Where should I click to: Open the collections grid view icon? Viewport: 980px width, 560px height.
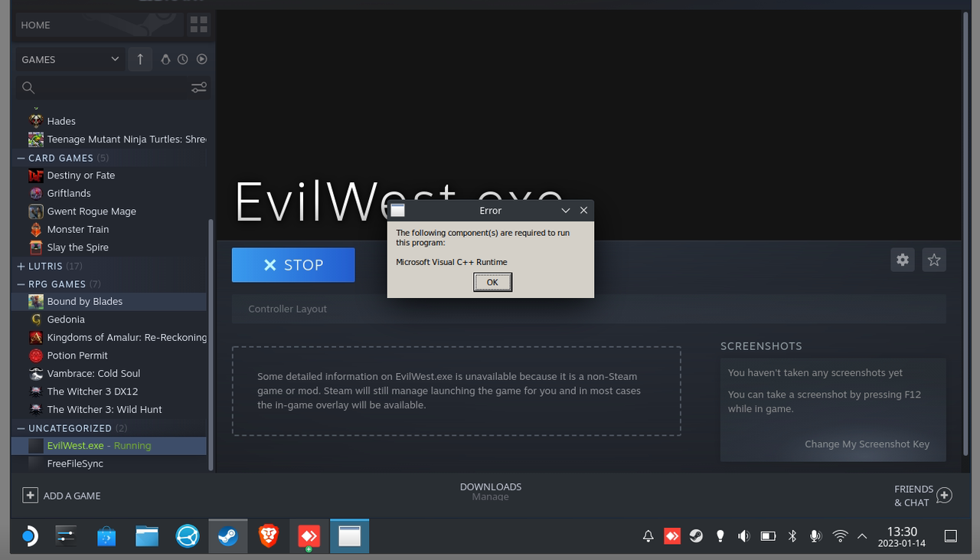point(198,25)
